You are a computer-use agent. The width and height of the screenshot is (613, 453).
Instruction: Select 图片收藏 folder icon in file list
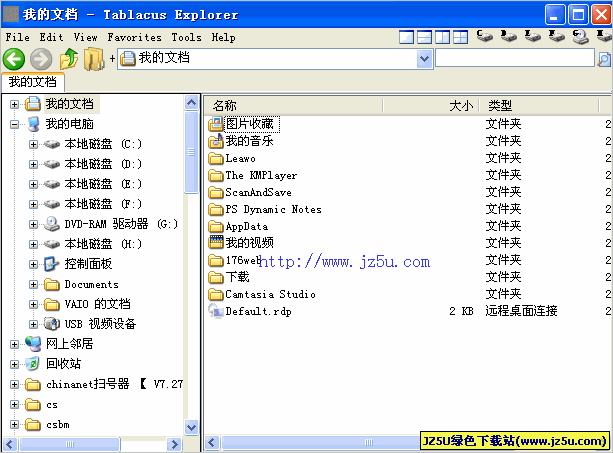point(216,124)
